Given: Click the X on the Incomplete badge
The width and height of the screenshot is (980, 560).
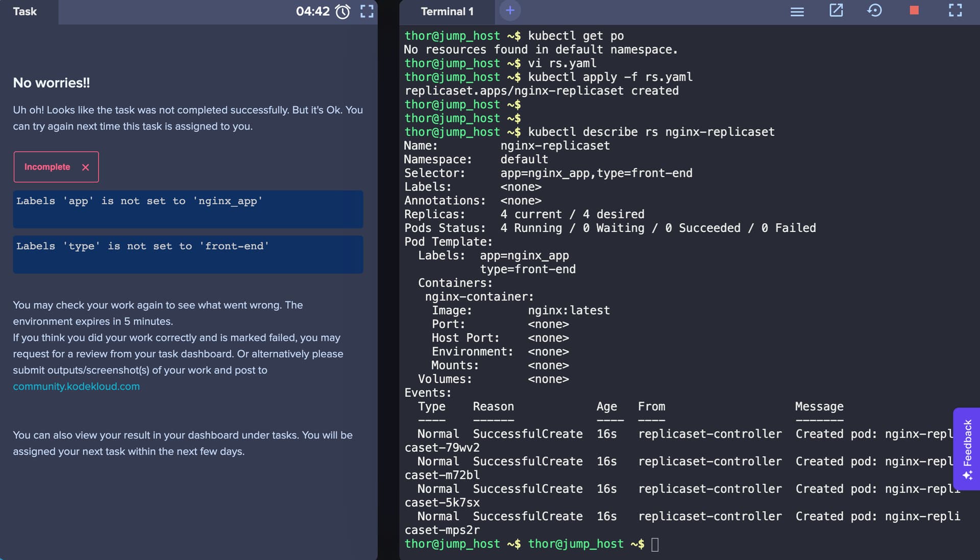Looking at the screenshot, I should tap(85, 167).
